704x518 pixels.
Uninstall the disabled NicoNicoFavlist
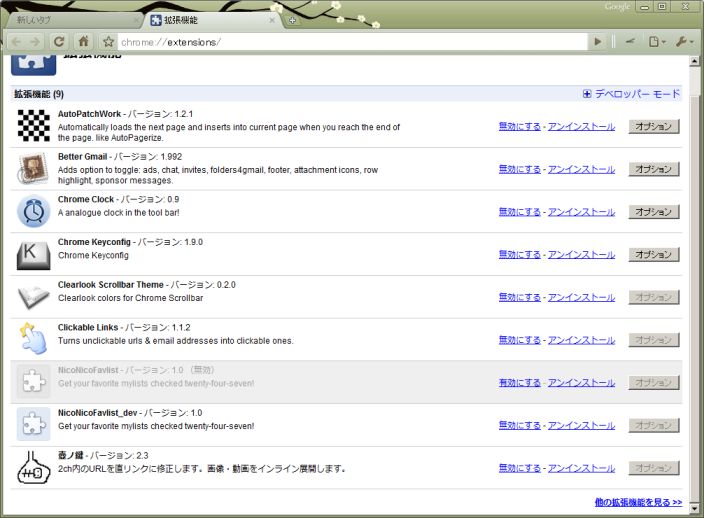tap(581, 382)
